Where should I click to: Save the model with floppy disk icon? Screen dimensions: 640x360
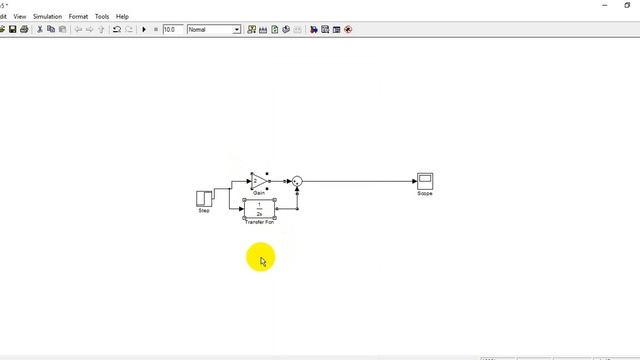(13, 29)
